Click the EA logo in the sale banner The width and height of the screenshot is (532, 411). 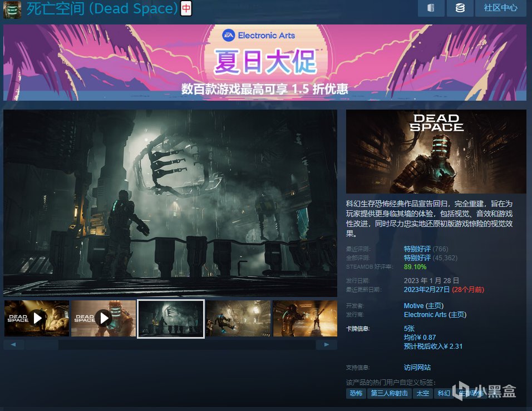click(x=228, y=35)
